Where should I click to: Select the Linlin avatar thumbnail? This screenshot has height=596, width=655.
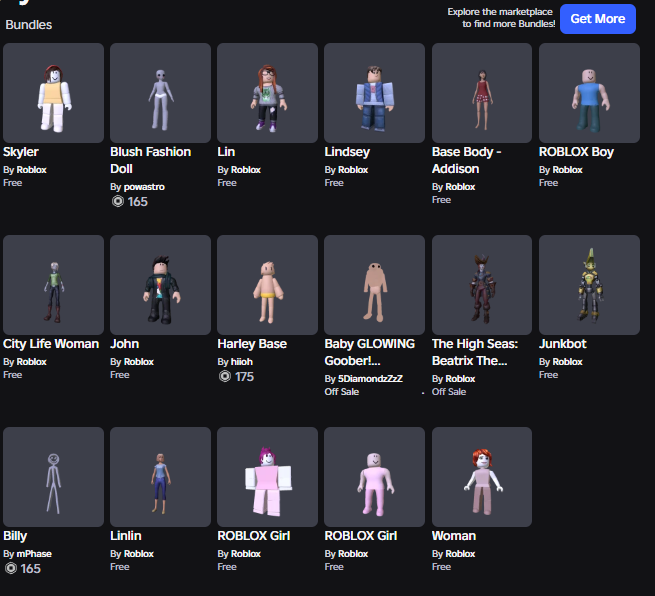click(160, 477)
